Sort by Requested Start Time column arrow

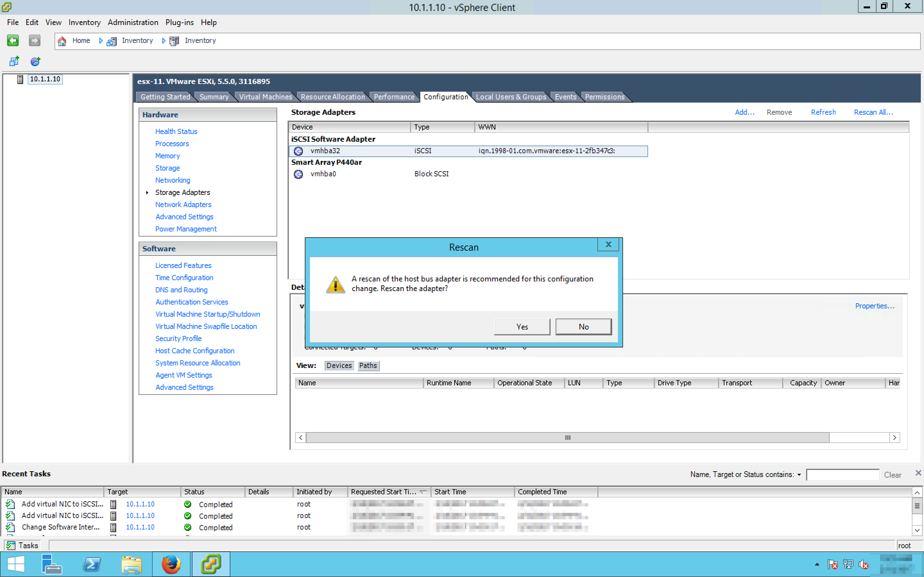423,492
